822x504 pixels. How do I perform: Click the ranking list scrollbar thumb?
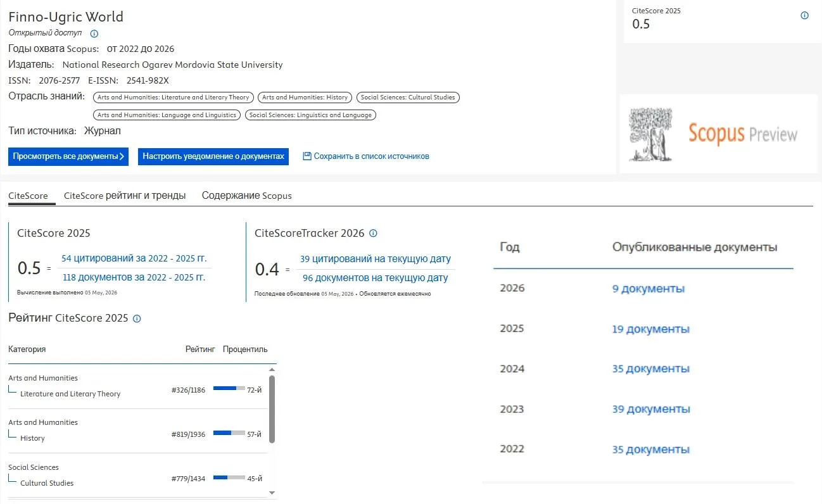[x=272, y=409]
